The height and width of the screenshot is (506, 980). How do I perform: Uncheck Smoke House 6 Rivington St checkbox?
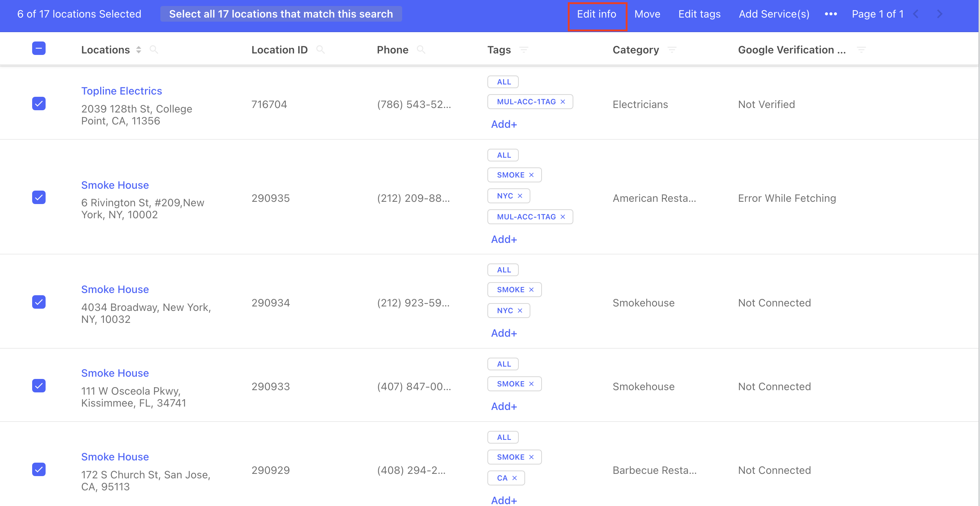point(39,197)
